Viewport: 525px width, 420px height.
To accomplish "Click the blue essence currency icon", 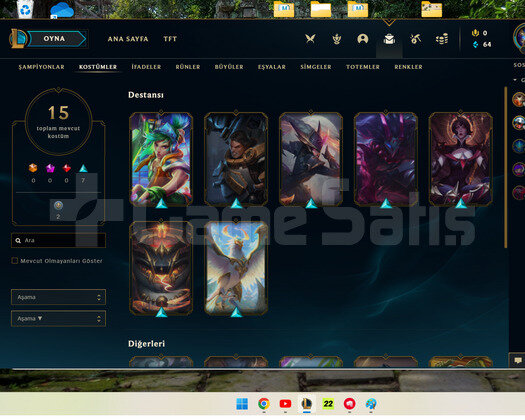I will click(475, 44).
